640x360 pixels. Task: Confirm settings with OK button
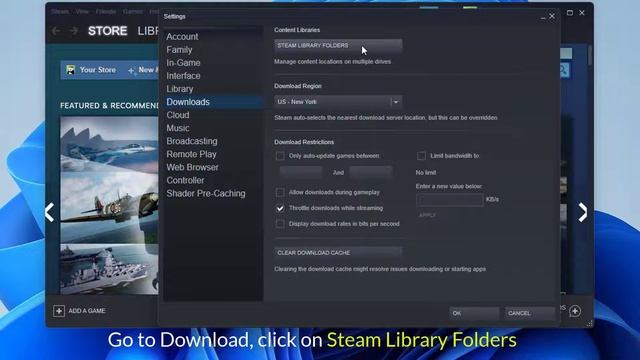point(474,313)
